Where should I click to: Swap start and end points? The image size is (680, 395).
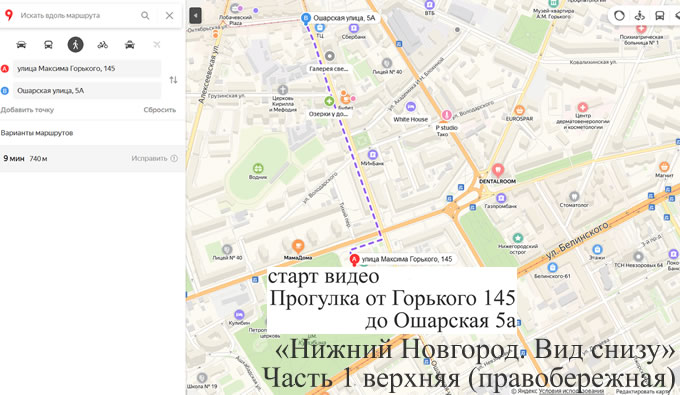(173, 80)
